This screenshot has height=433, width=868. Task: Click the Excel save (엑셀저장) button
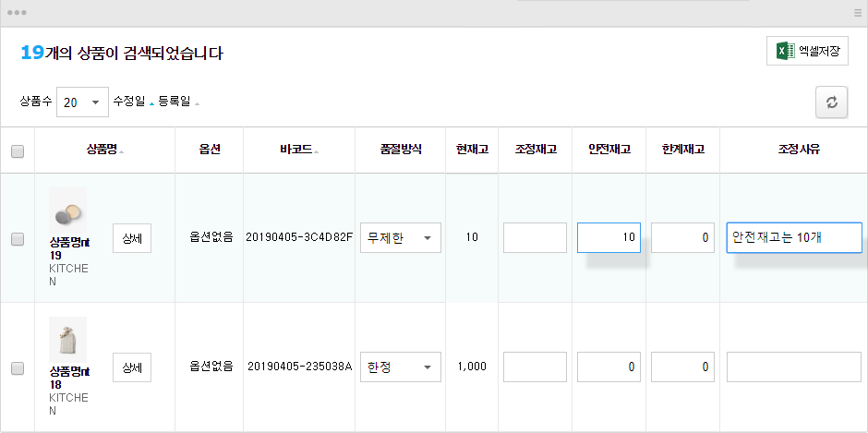click(807, 51)
